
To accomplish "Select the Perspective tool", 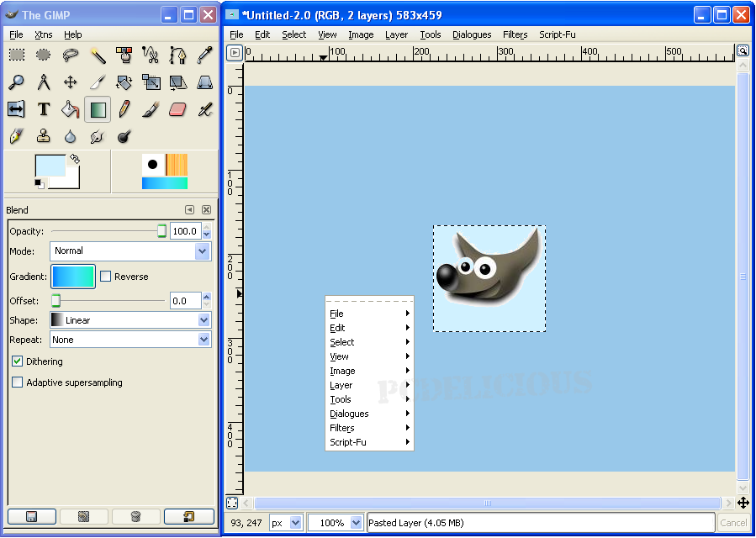I will [205, 82].
